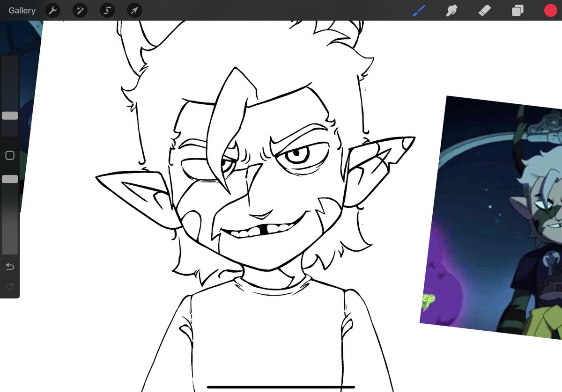Select the Brush tool
Image resolution: width=562 pixels, height=392 pixels.
tap(419, 10)
